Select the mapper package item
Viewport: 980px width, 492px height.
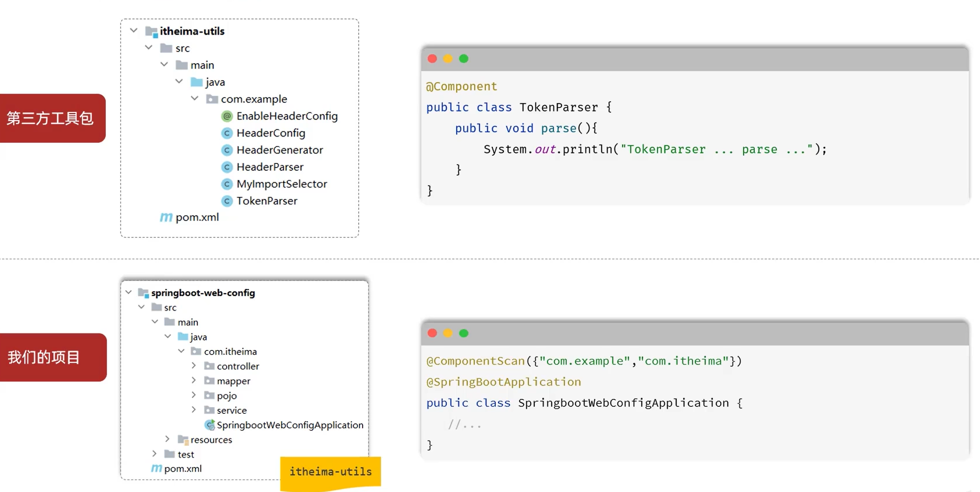(x=233, y=381)
